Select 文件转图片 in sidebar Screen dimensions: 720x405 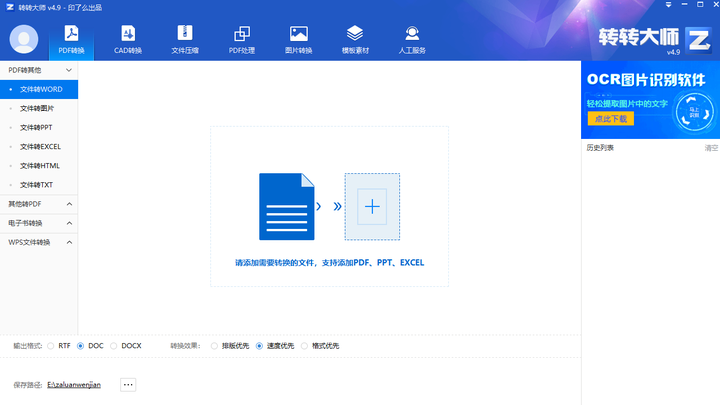tap(39, 108)
